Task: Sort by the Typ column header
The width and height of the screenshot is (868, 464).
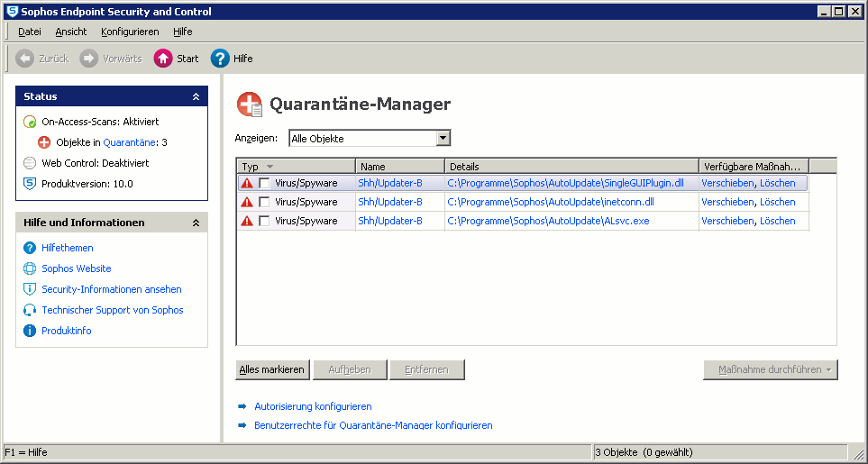Action: [x=296, y=167]
